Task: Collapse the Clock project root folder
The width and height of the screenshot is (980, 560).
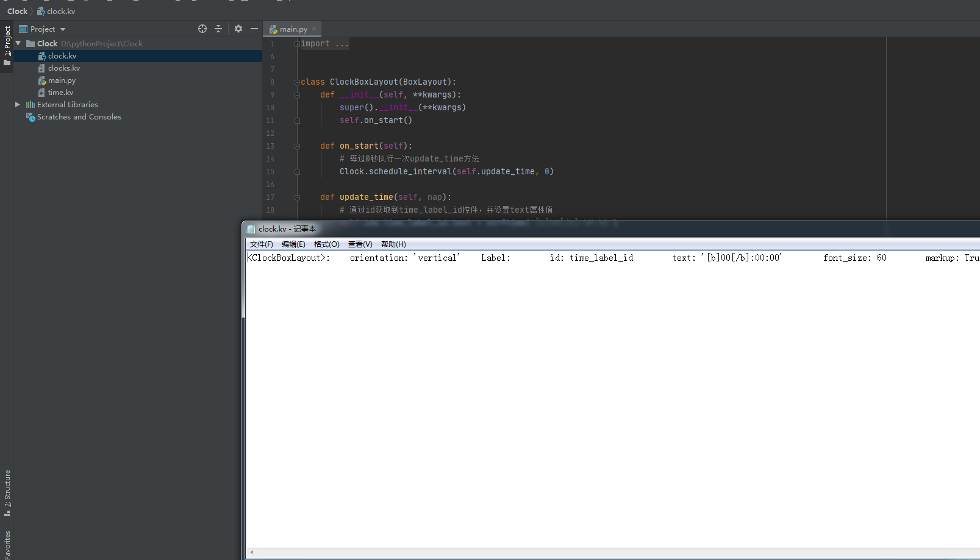Action: [18, 43]
